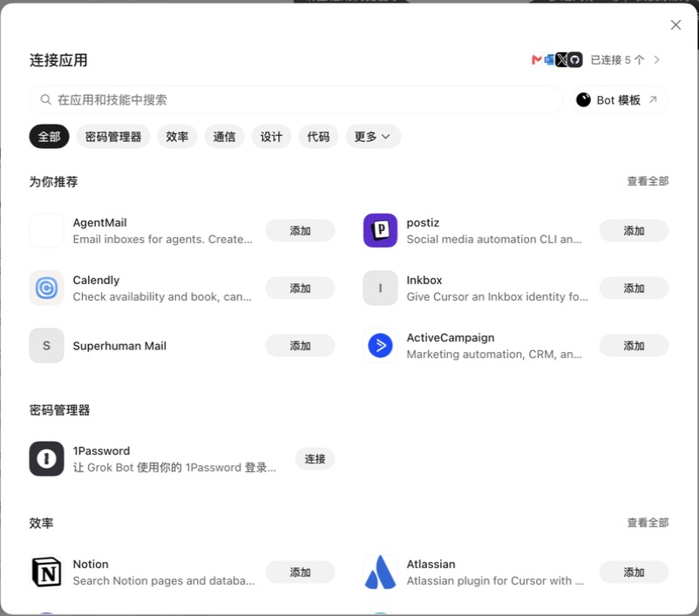Connect the 1Password app
This screenshot has height=616, width=699.
point(315,458)
